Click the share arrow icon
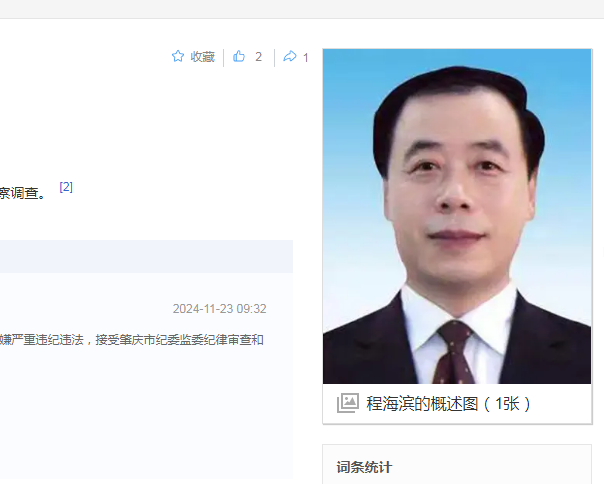This screenshot has width=604, height=484. (290, 57)
